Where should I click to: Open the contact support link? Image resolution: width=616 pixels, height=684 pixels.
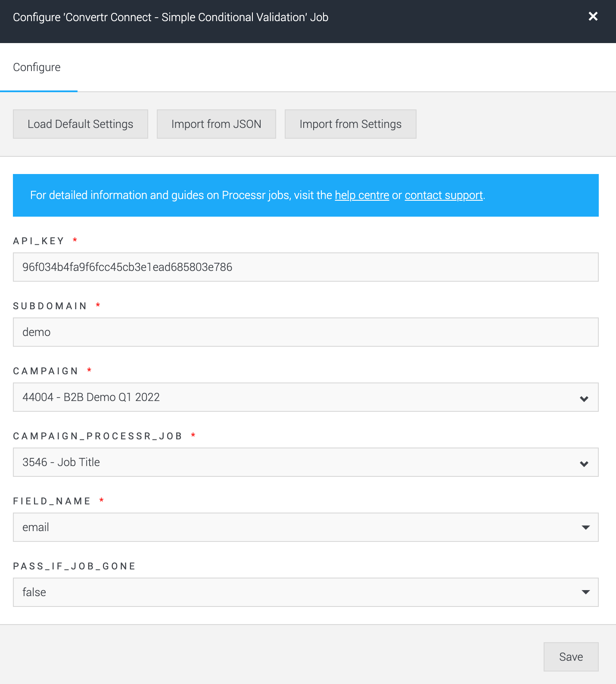(x=444, y=195)
